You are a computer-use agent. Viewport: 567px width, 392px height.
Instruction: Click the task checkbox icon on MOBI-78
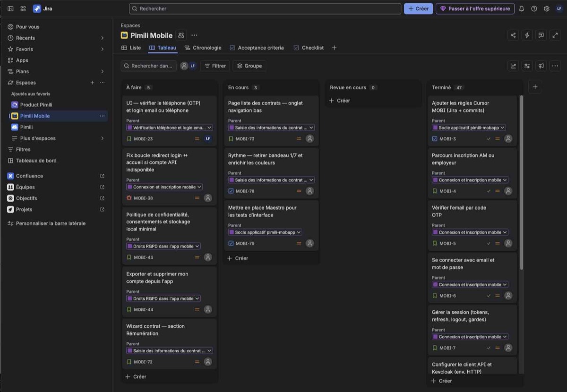click(x=231, y=191)
